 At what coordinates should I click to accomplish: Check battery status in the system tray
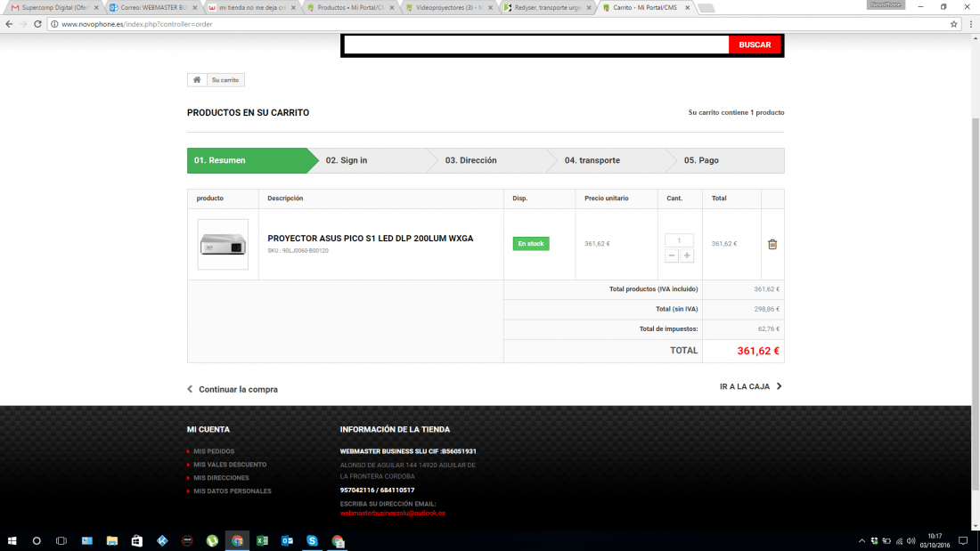click(x=886, y=541)
